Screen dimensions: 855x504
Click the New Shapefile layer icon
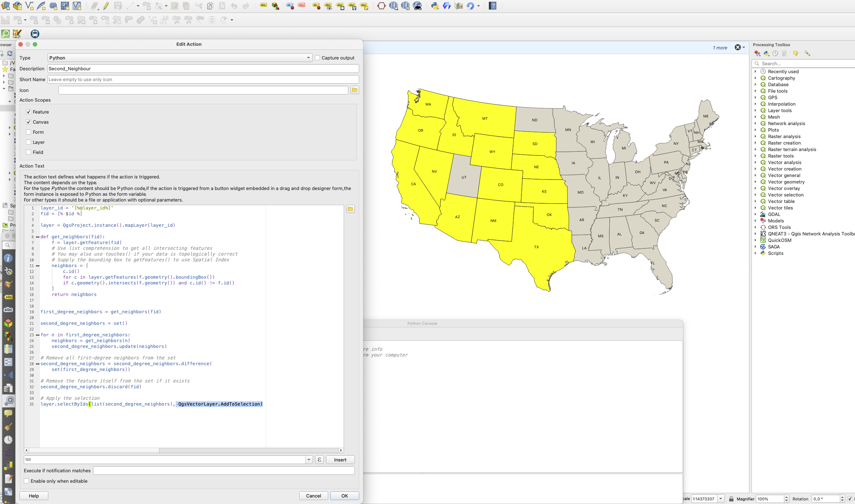pyautogui.click(x=30, y=6)
